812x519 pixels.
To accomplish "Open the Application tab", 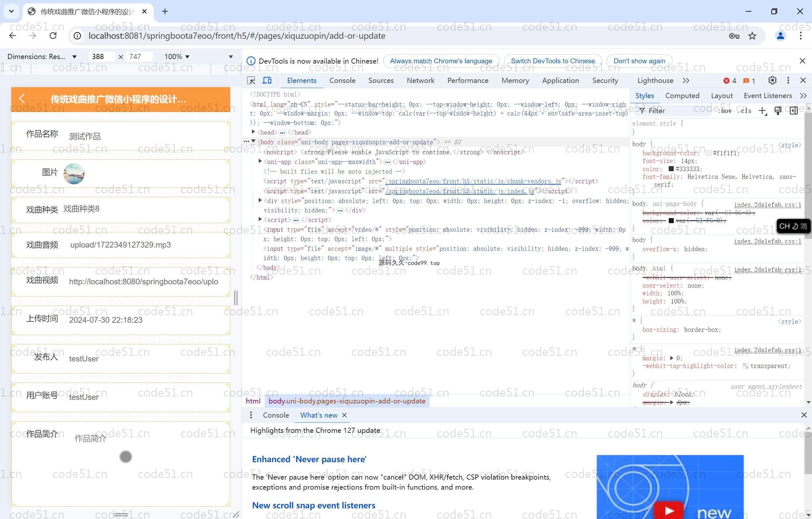I will [560, 80].
